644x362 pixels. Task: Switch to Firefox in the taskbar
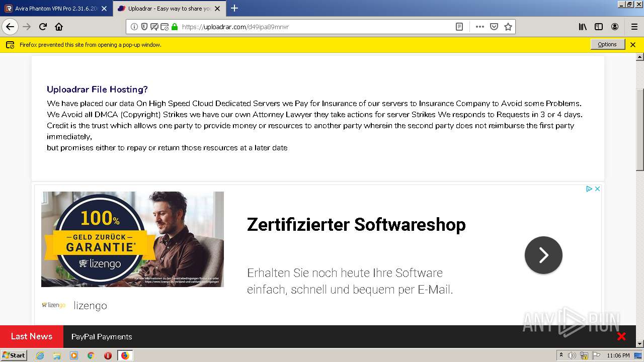[125, 355]
